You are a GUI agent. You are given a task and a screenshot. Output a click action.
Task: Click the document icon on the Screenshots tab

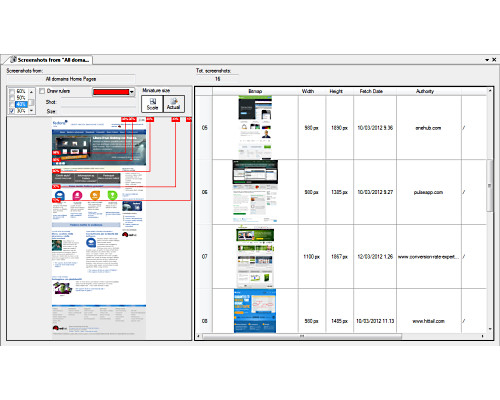pyautogui.click(x=13, y=60)
